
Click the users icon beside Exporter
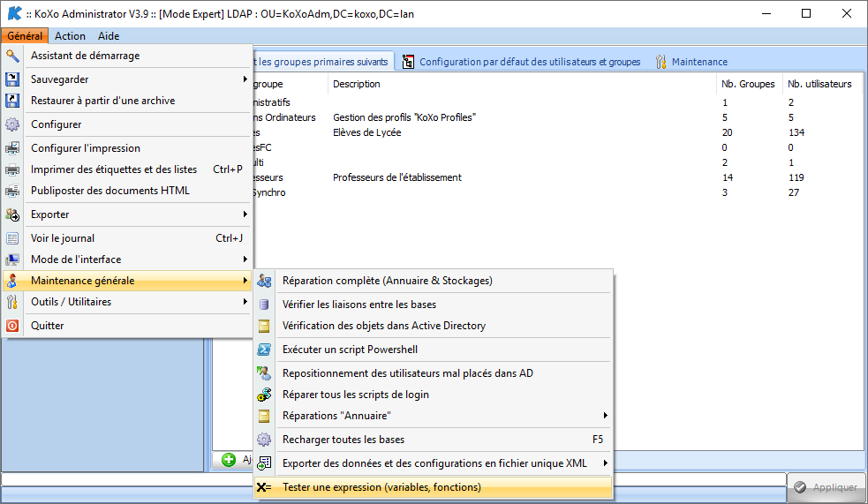(x=12, y=214)
